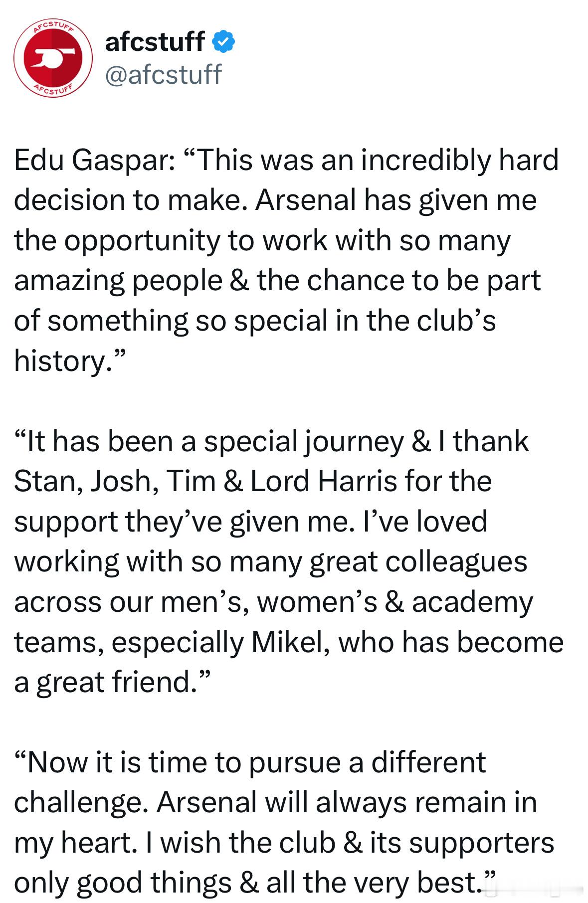This screenshot has height=903, width=588.
Task: Click "Arsenal will always remain in" line
Action: (x=347, y=803)
